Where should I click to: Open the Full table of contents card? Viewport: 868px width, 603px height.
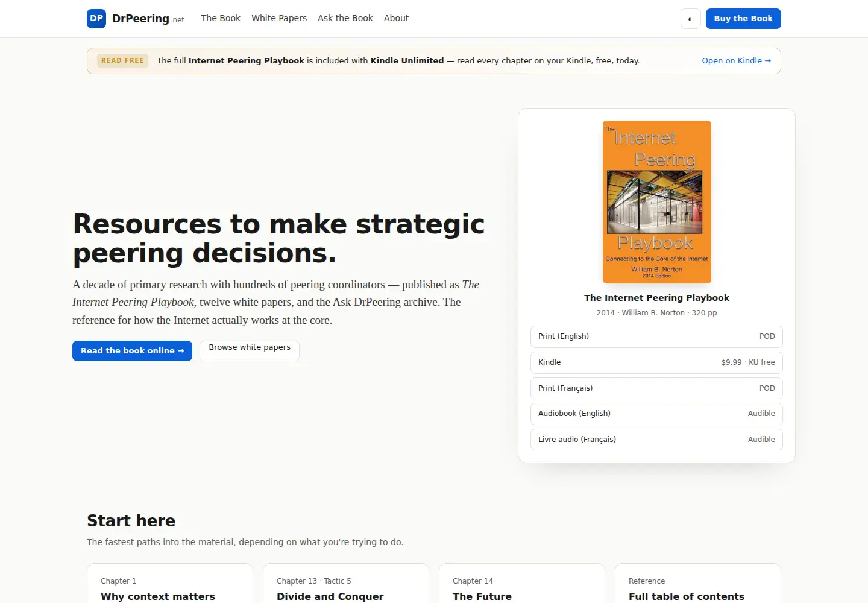(698, 584)
